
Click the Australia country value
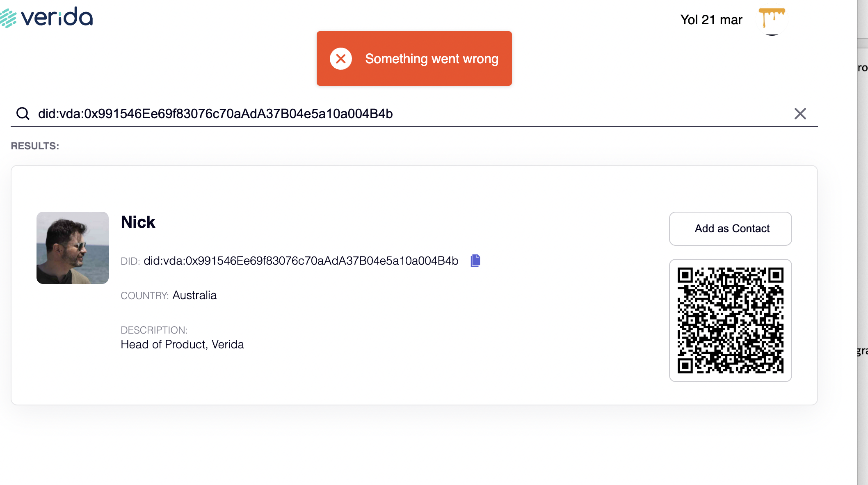[194, 295]
